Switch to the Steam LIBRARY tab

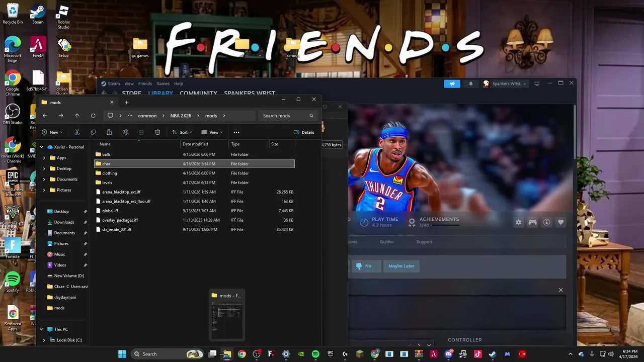click(x=160, y=93)
